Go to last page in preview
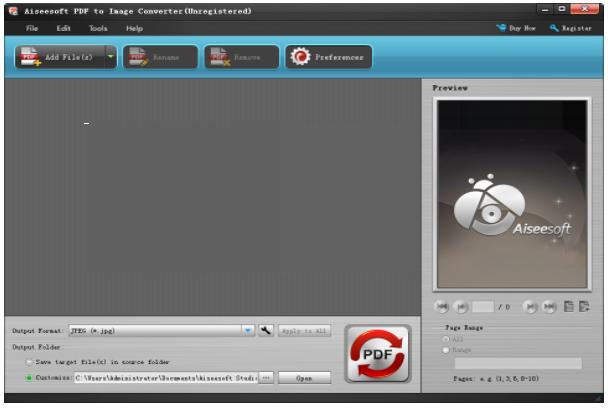Screen dimensions: 608x408 click(549, 307)
